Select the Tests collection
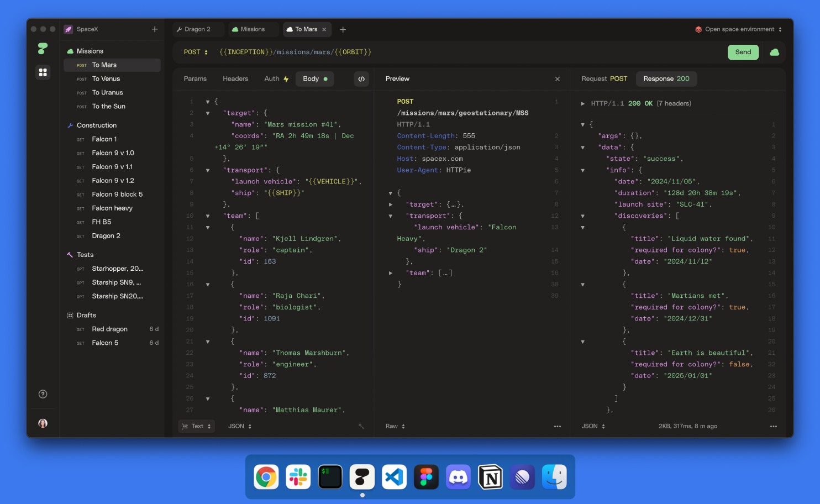This screenshot has width=820, height=504. point(112,255)
